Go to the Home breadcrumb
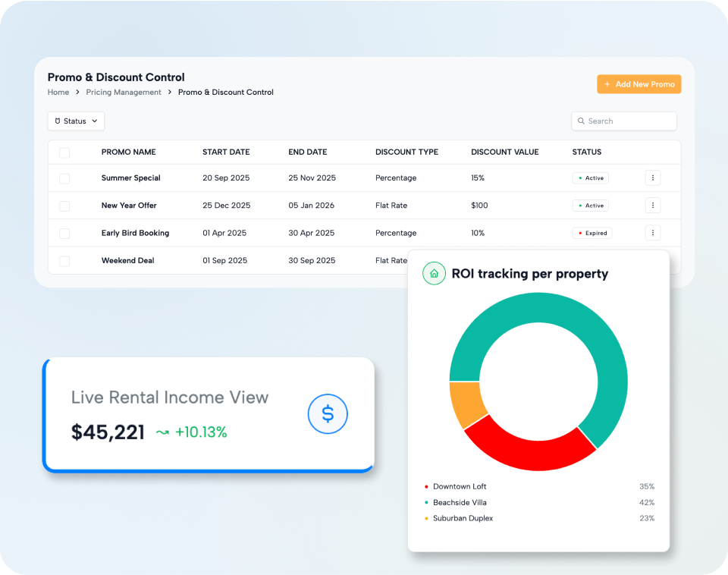The width and height of the screenshot is (728, 575). [x=58, y=93]
